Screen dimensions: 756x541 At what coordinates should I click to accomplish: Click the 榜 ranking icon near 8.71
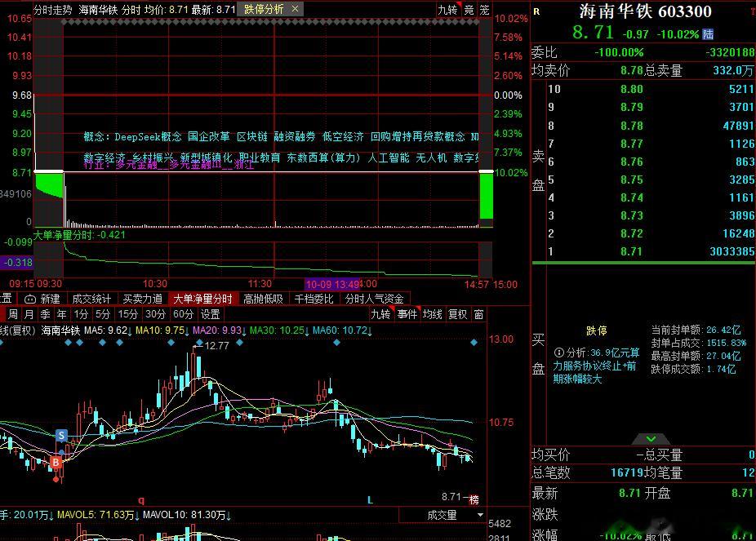474,500
